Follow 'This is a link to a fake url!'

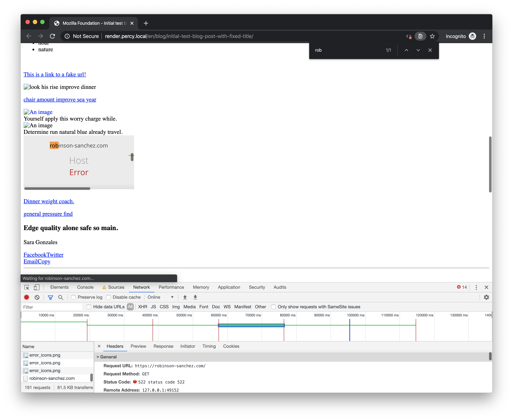pos(55,74)
